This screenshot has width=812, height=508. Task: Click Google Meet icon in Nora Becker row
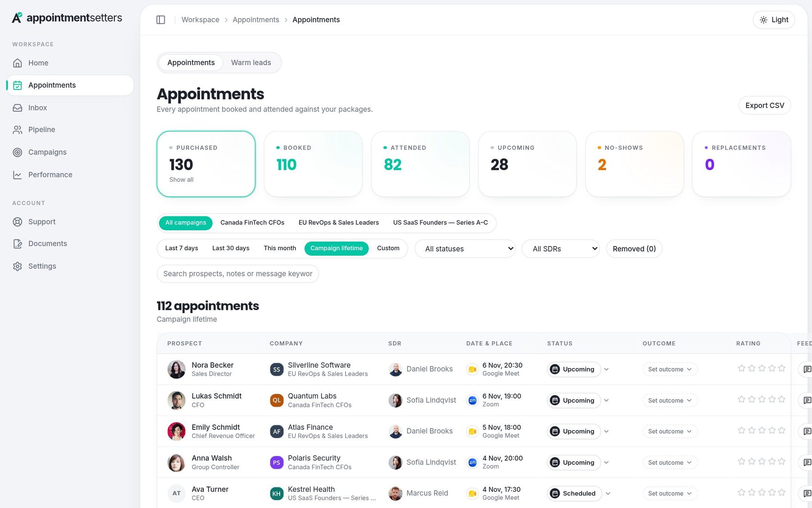(x=472, y=369)
